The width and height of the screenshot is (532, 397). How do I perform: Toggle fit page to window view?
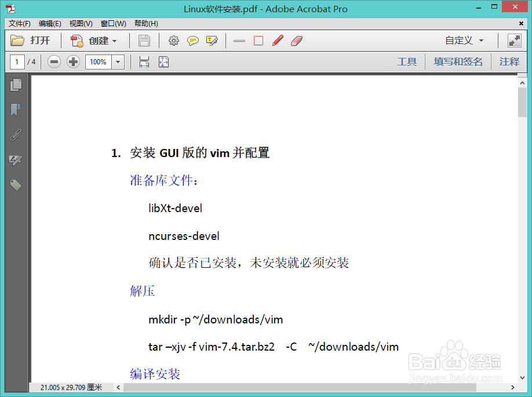pos(163,61)
